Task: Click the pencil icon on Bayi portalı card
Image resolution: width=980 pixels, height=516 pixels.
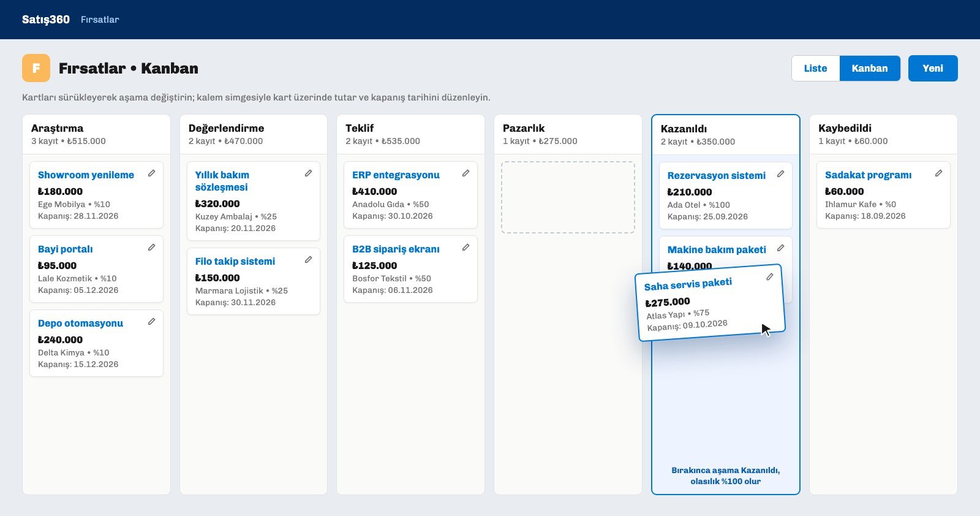Action: 151,248
